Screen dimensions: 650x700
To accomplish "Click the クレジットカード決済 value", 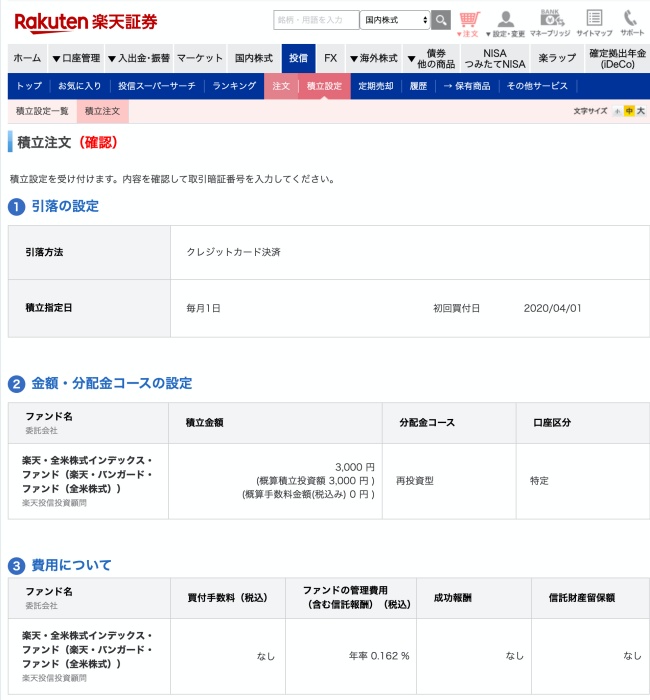I will (233, 252).
